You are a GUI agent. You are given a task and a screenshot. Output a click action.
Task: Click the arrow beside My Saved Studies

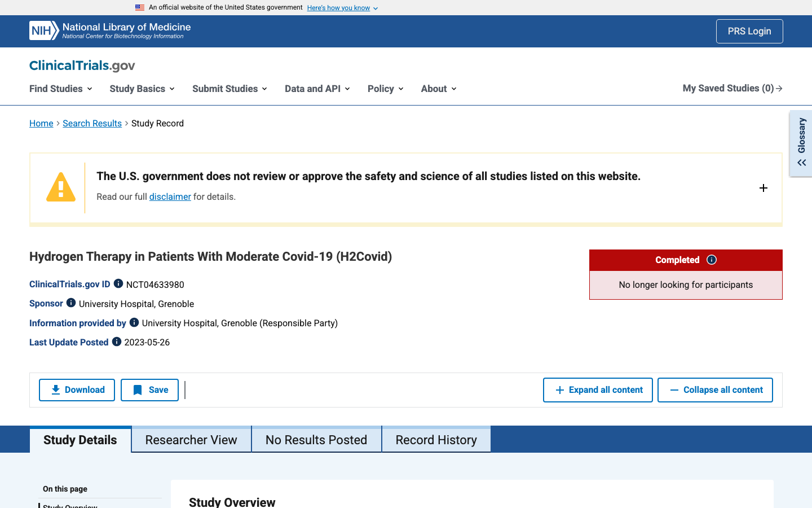point(779,89)
